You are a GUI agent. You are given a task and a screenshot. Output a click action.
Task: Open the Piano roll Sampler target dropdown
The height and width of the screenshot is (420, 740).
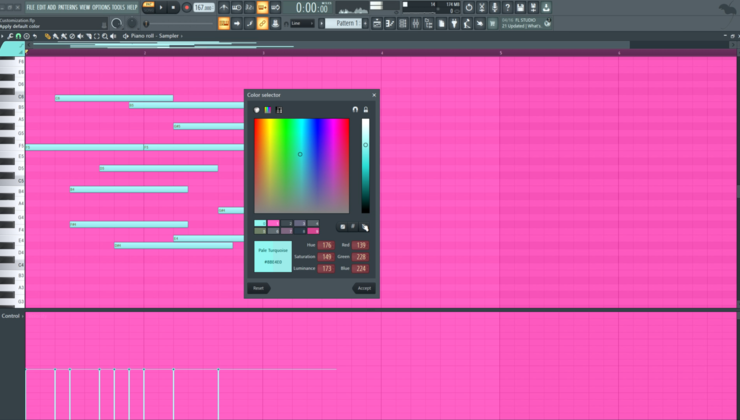(x=155, y=36)
